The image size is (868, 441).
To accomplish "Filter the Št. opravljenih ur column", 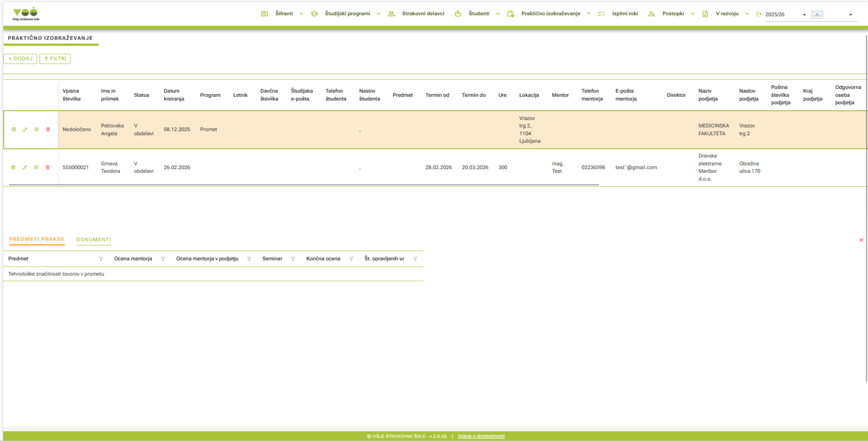I will tap(415, 259).
